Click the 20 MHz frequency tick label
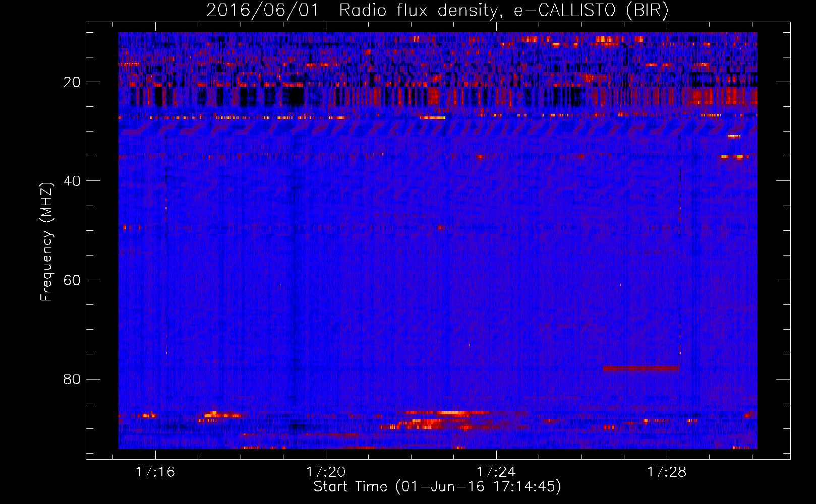 pos(73,82)
